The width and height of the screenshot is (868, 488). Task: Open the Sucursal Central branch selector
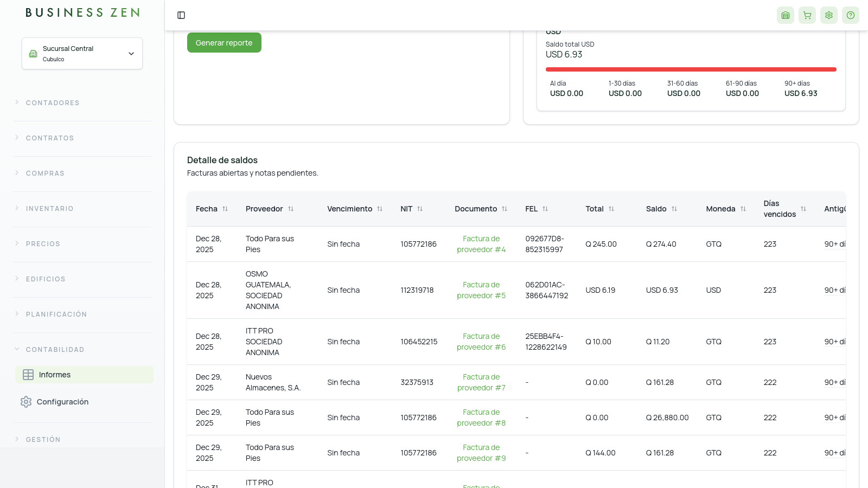[82, 54]
